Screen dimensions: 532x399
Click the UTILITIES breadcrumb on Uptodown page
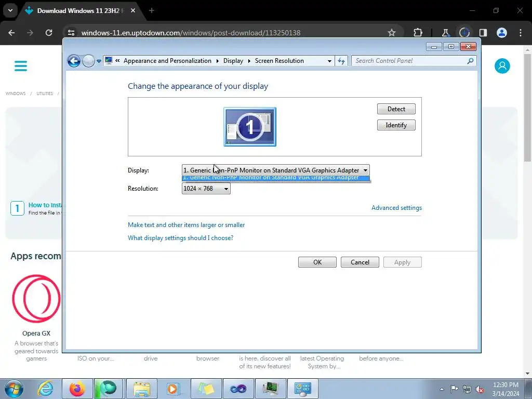[x=45, y=94]
